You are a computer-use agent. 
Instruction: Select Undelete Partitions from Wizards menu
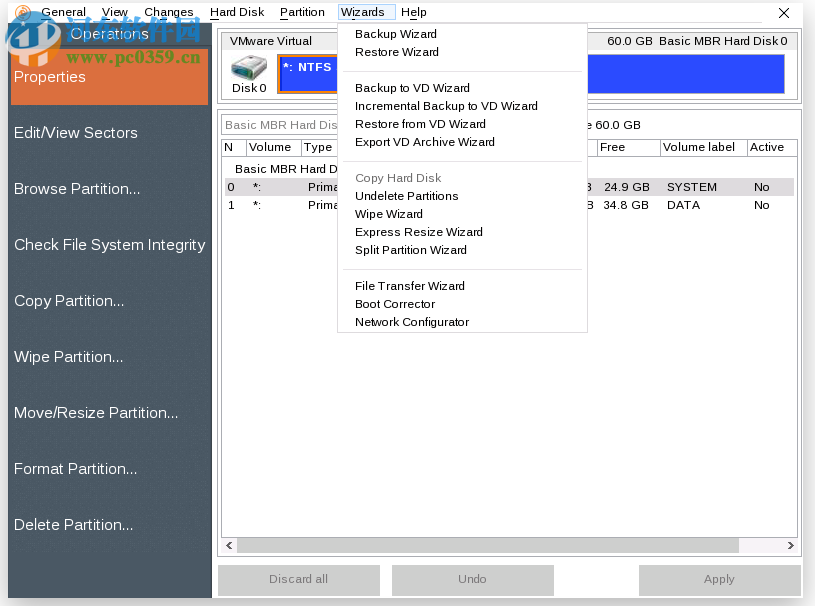(x=406, y=195)
